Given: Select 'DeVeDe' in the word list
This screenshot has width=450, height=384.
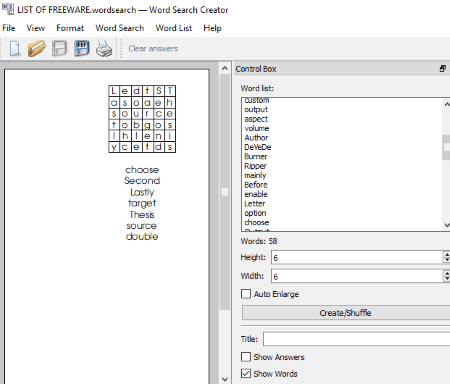Looking at the screenshot, I should 258,147.
